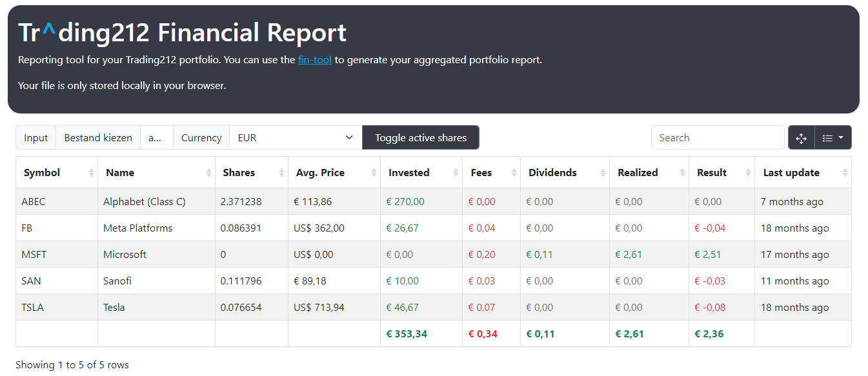Click the Symbol column header
Viewport: 868px width, 376px height.
tap(57, 173)
